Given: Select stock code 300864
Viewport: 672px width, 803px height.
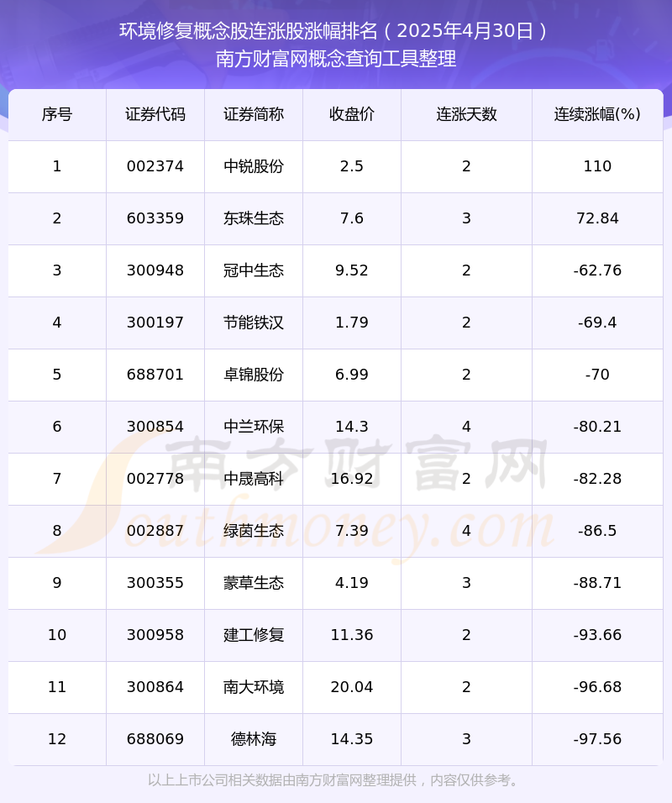Looking at the screenshot, I should coord(155,687).
